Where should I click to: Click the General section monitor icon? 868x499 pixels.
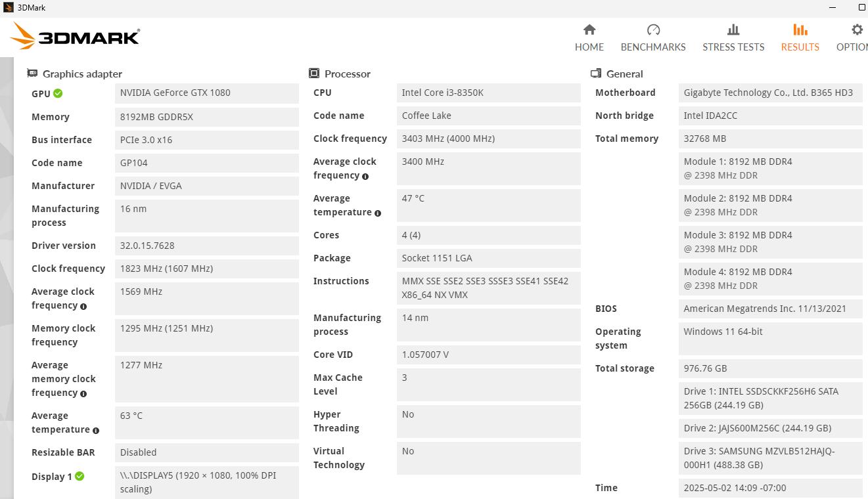(596, 74)
